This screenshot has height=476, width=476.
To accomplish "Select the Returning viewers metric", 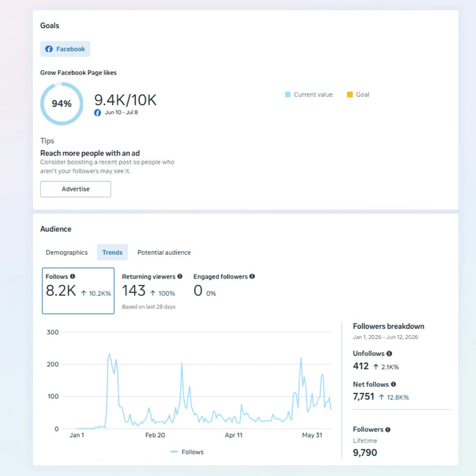I will pyautogui.click(x=152, y=290).
